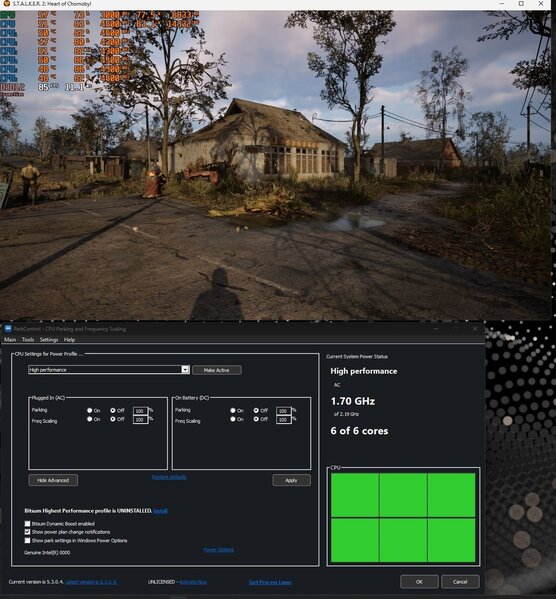The width and height of the screenshot is (556, 599).
Task: Uncheck Show power plan change notifications
Action: [x=28, y=532]
